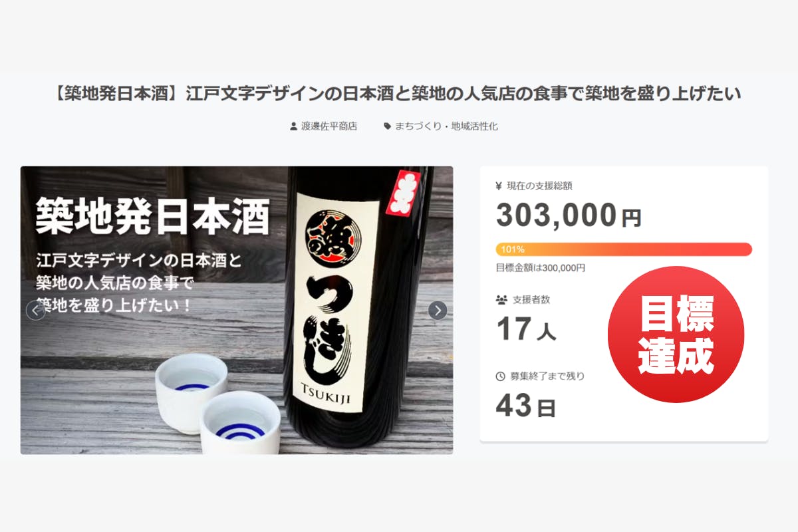Click the previous slide arrow on carousel
The height and width of the screenshot is (532, 798).
pyautogui.click(x=35, y=311)
